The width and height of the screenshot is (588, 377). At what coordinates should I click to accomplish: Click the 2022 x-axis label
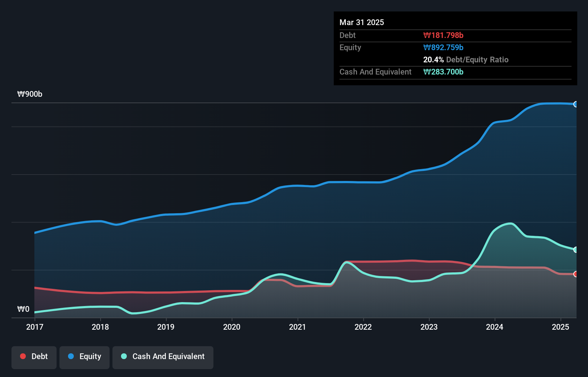(x=363, y=327)
